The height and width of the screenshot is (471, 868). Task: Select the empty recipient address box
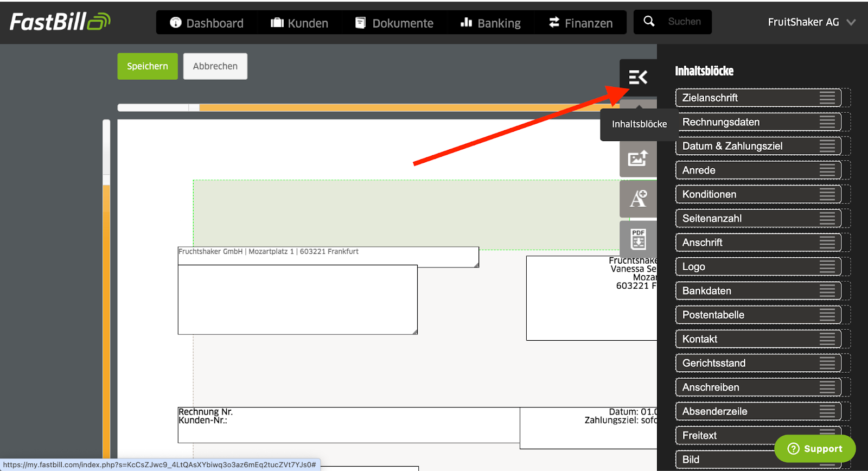pyautogui.click(x=298, y=300)
